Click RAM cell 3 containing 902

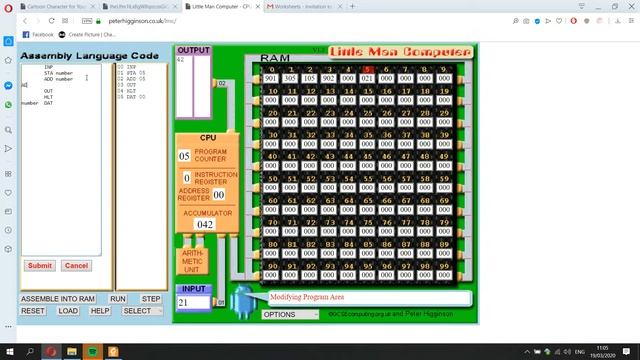pyautogui.click(x=328, y=78)
